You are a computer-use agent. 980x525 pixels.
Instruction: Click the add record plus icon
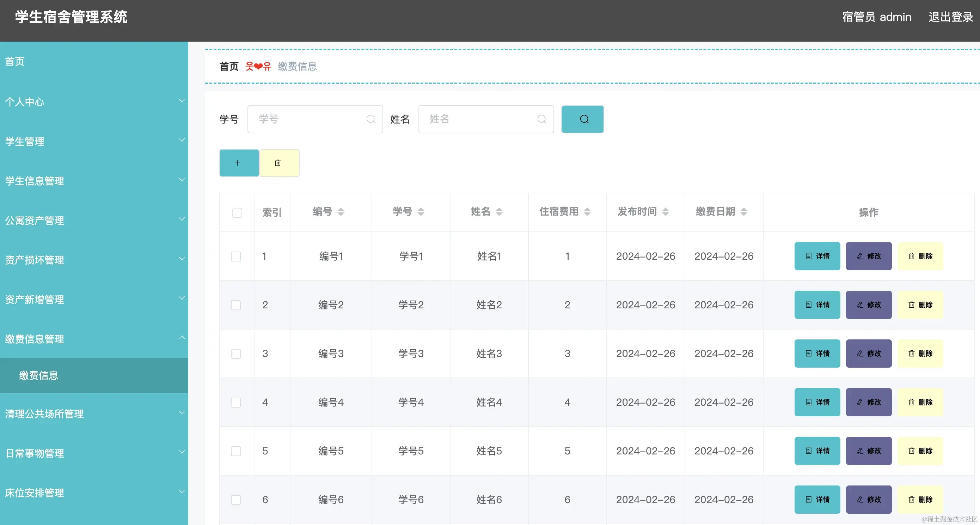tap(239, 163)
